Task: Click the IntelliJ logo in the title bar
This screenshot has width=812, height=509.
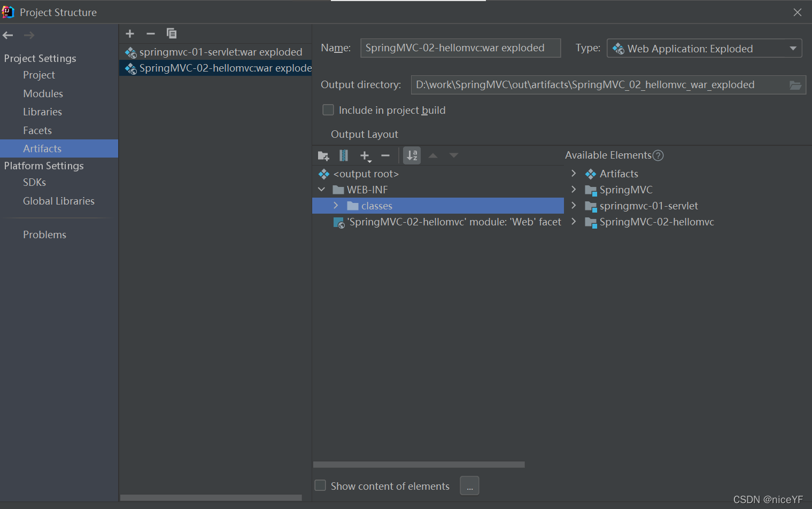Action: [x=8, y=12]
